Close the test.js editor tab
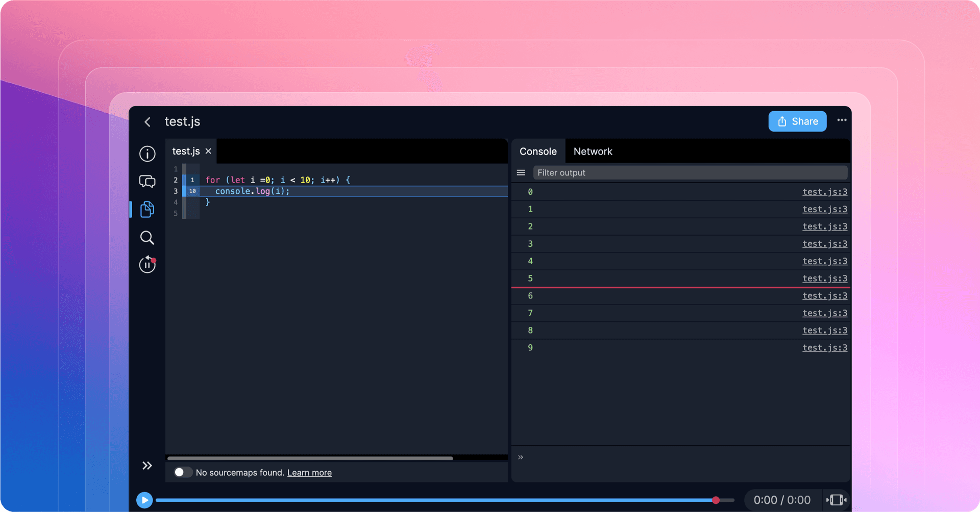Image resolution: width=980 pixels, height=512 pixels. [208, 151]
